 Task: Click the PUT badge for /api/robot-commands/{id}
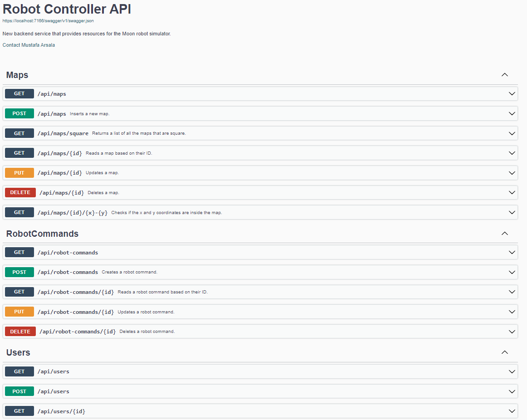(x=20, y=312)
